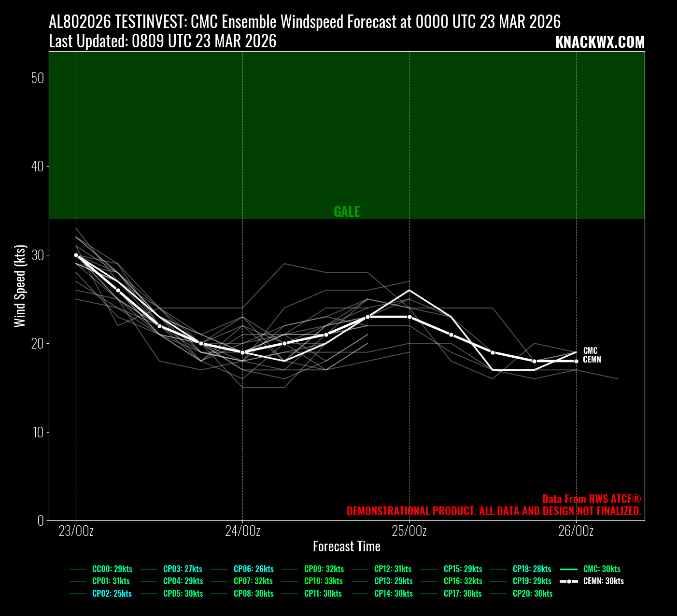Open the KNACKWX.COM site link

pos(600,42)
